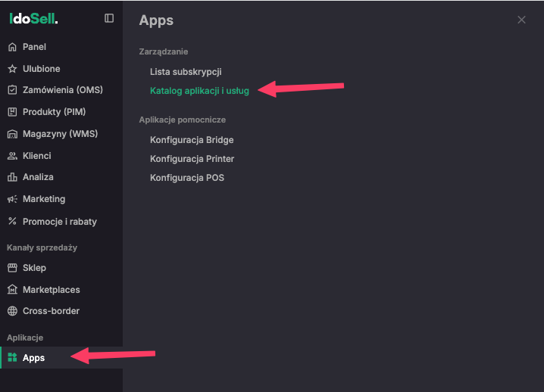The image size is (544, 392).
Task: Open Konfiguracja Printer
Action: 192,159
